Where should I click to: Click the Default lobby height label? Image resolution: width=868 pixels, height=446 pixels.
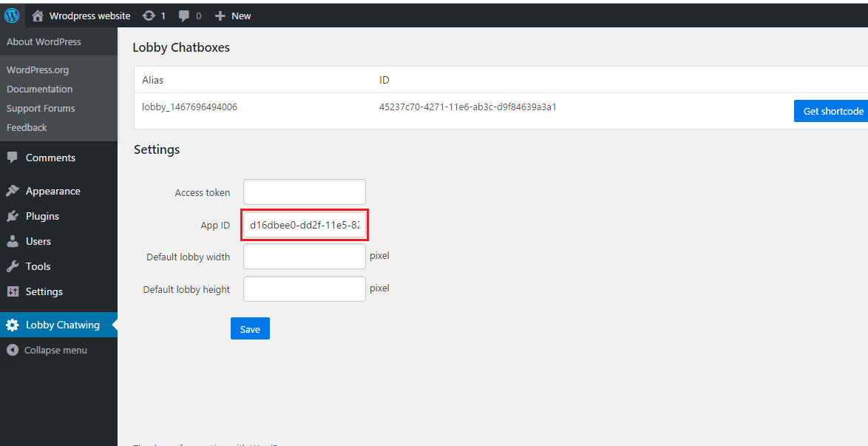tap(186, 289)
